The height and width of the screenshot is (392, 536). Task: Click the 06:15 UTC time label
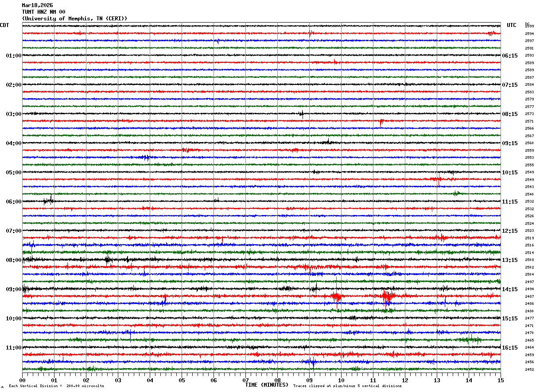point(510,56)
